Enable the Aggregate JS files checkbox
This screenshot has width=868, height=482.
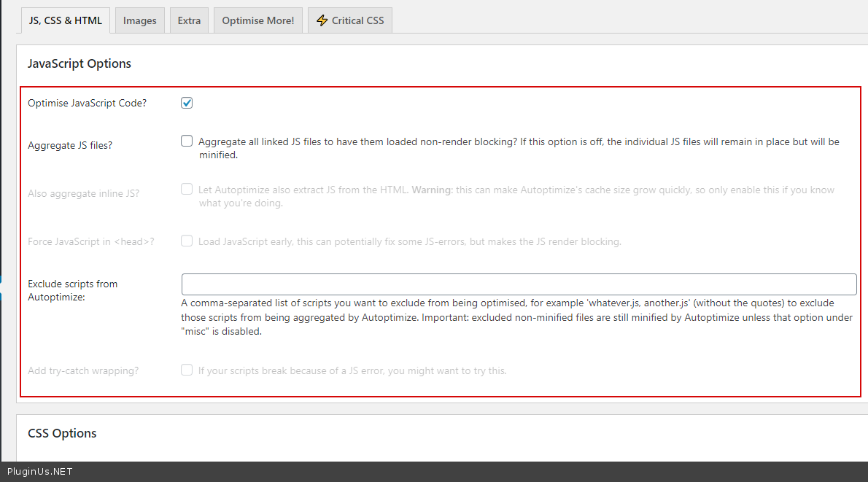pyautogui.click(x=187, y=141)
